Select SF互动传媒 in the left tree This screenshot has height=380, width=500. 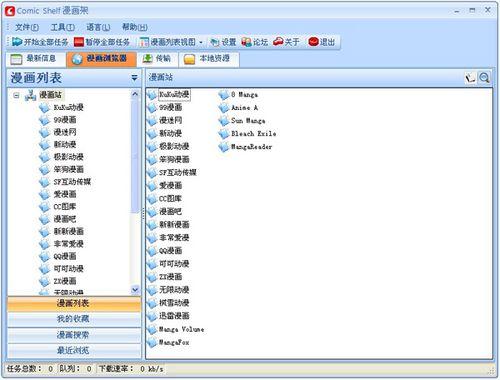click(x=72, y=182)
